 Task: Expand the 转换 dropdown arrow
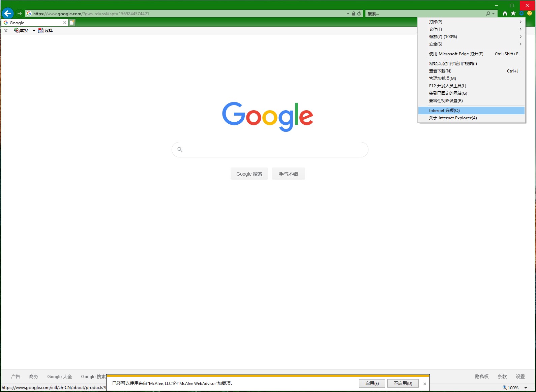pos(34,30)
